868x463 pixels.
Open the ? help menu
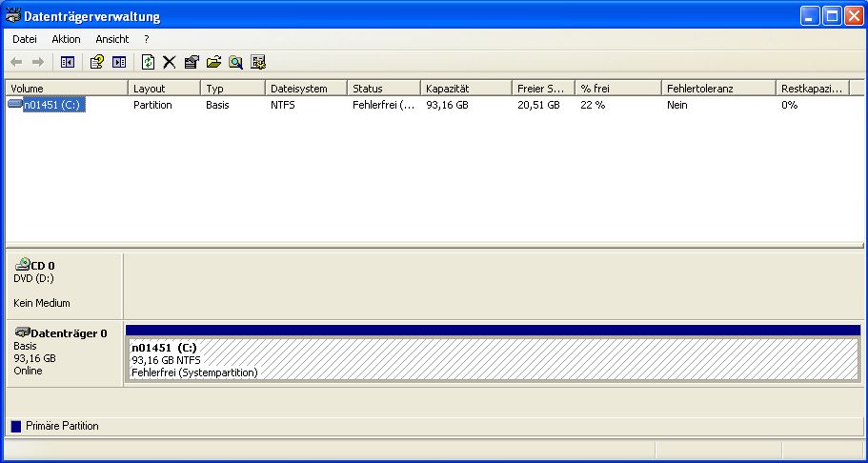tap(146, 39)
